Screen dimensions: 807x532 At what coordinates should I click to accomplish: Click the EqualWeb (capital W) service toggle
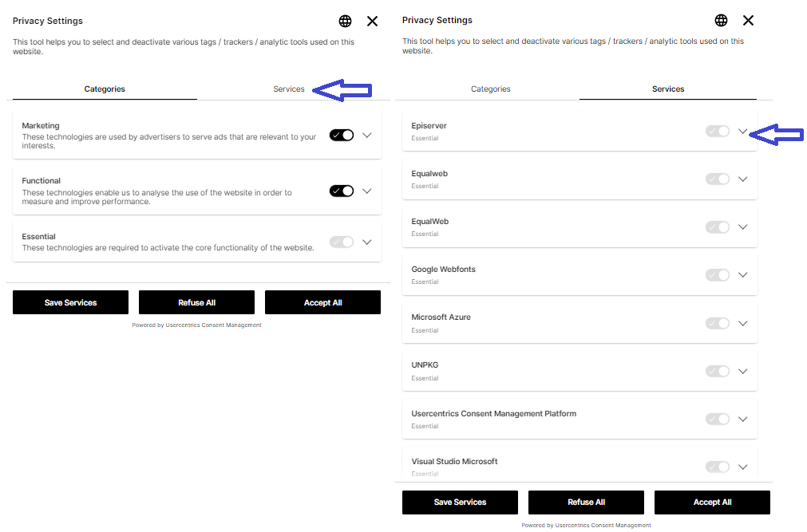(x=718, y=227)
